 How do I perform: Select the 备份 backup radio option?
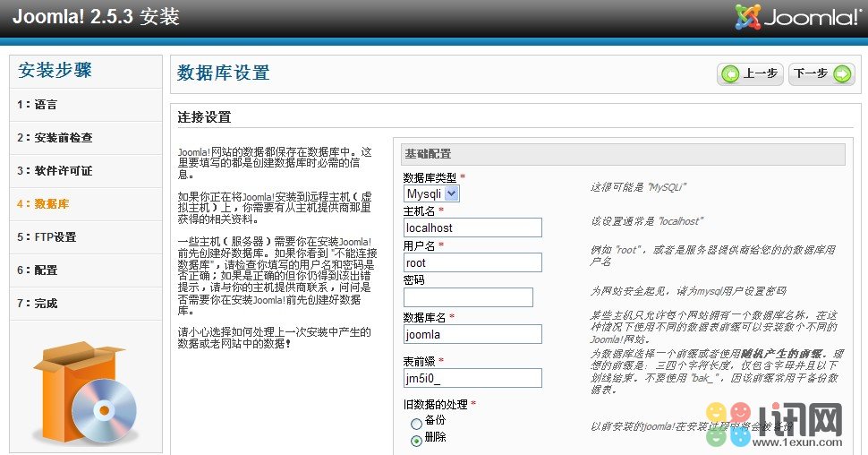pos(416,423)
